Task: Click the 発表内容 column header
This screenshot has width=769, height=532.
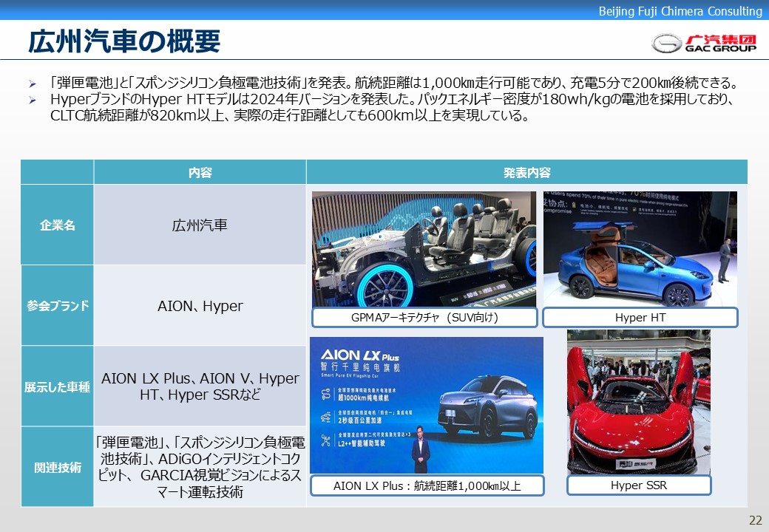Action: (x=527, y=172)
